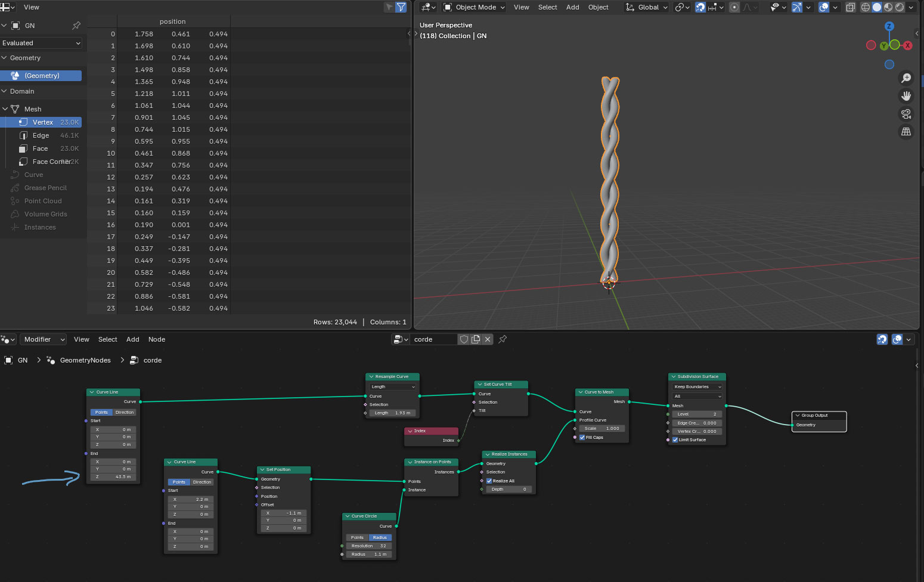The width and height of the screenshot is (924, 582).
Task: Open Keep Boundaries dropdown in Subdivision node
Action: (x=697, y=386)
